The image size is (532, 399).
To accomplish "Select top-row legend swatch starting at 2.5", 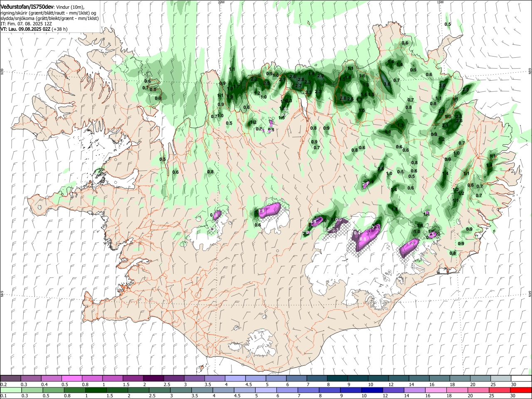I will [x=174, y=379].
